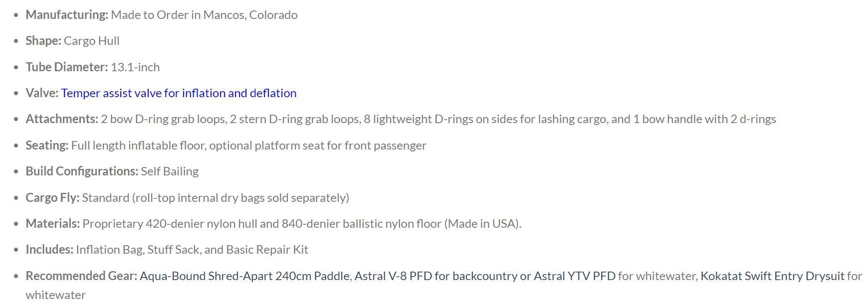The height and width of the screenshot is (303, 868).
Task: Select the Seating label
Action: [x=47, y=146]
